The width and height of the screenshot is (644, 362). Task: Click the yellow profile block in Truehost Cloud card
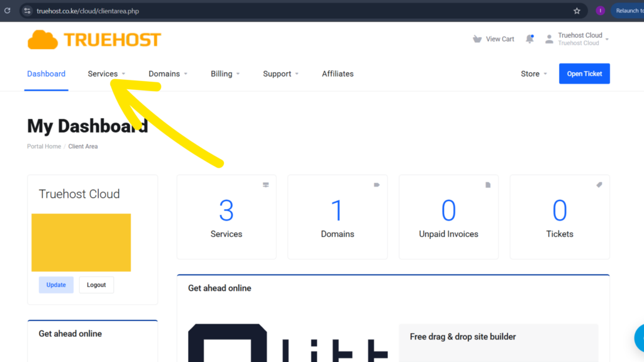pos(81,243)
